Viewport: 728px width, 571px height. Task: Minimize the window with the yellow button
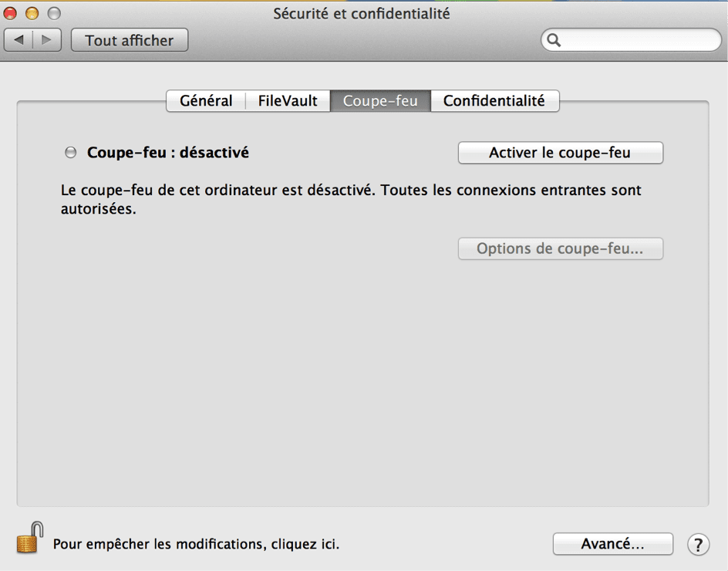(32, 14)
